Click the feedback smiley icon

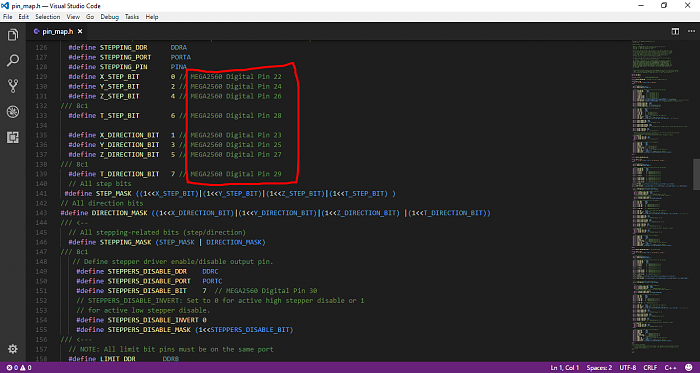pyautogui.click(x=688, y=368)
